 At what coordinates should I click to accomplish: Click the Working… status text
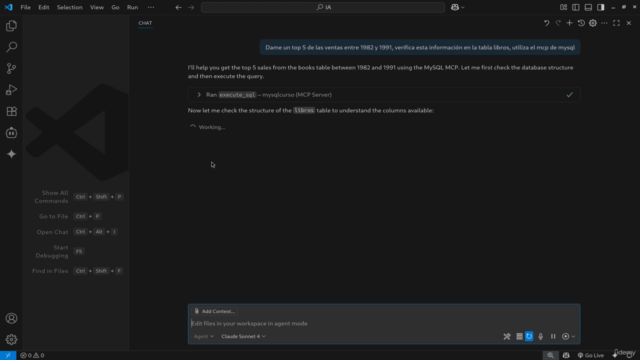click(211, 127)
